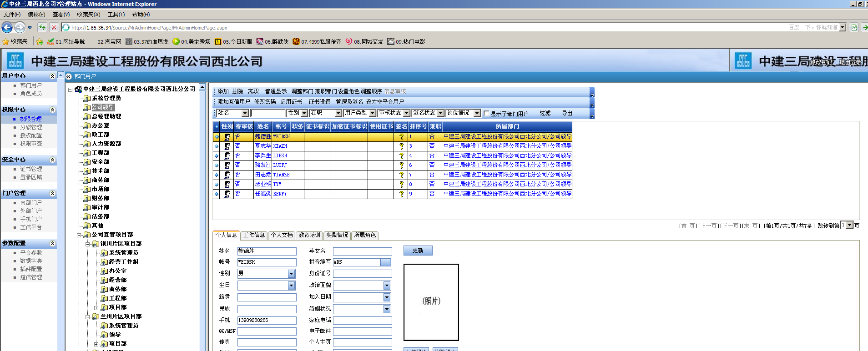The image size is (868, 351).
Task: Collapse the first toolbar row with its arrow
Action: coord(592,95)
